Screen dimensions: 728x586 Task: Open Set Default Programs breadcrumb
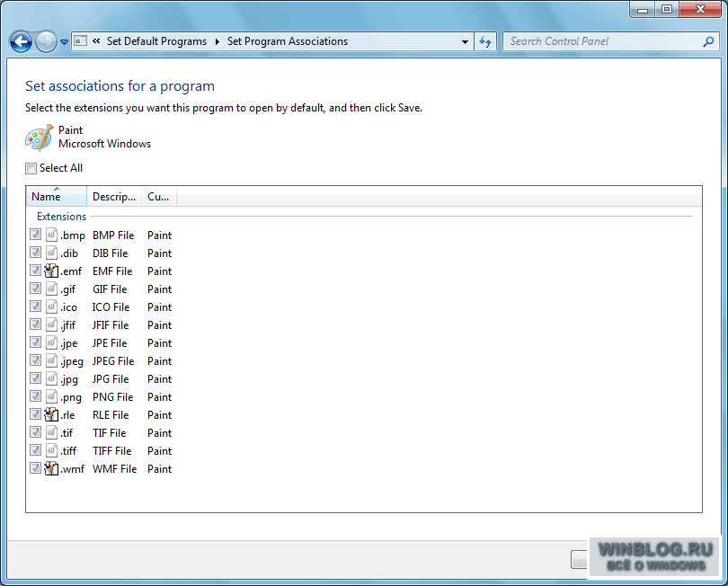[156, 41]
